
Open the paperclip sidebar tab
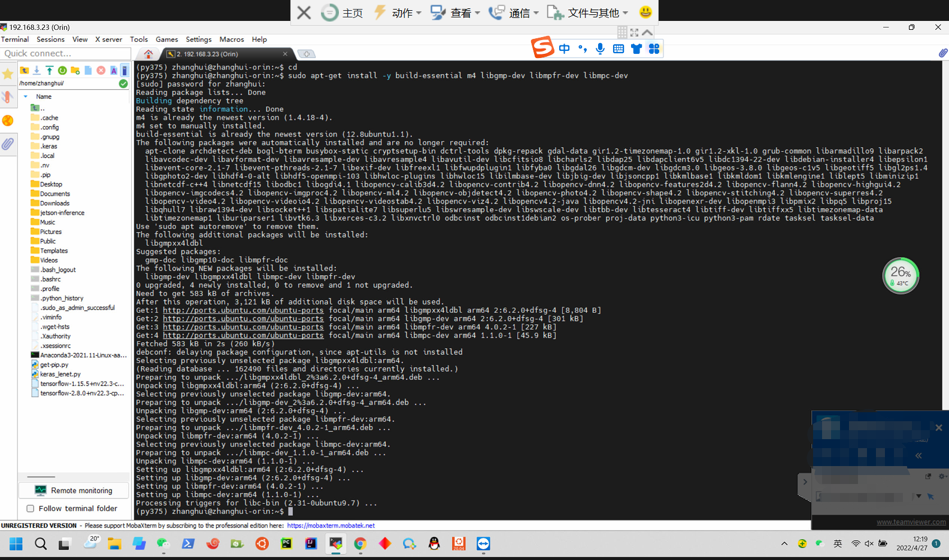pyautogui.click(x=8, y=144)
